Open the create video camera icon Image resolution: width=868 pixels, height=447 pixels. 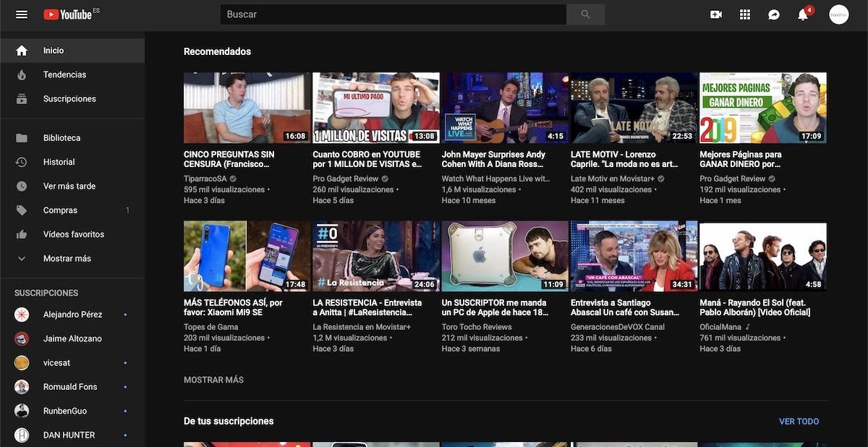coord(716,14)
